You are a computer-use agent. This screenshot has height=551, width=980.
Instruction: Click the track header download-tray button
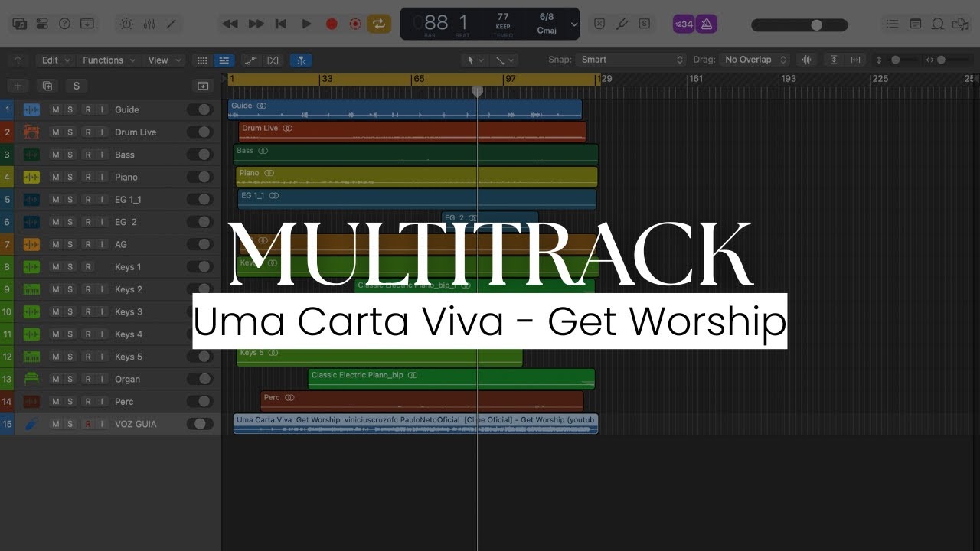(203, 86)
